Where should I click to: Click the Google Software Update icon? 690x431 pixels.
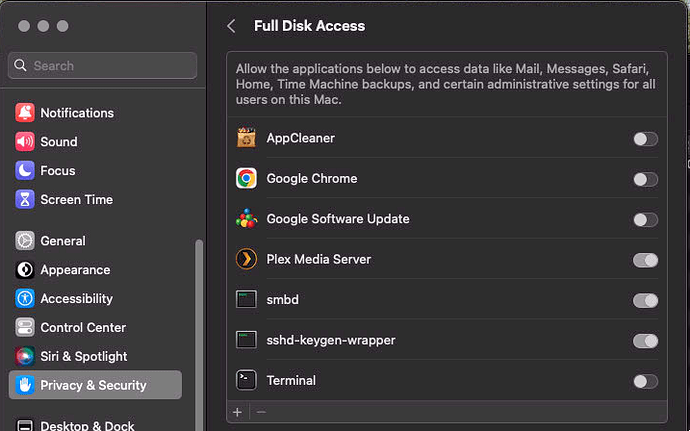[246, 219]
